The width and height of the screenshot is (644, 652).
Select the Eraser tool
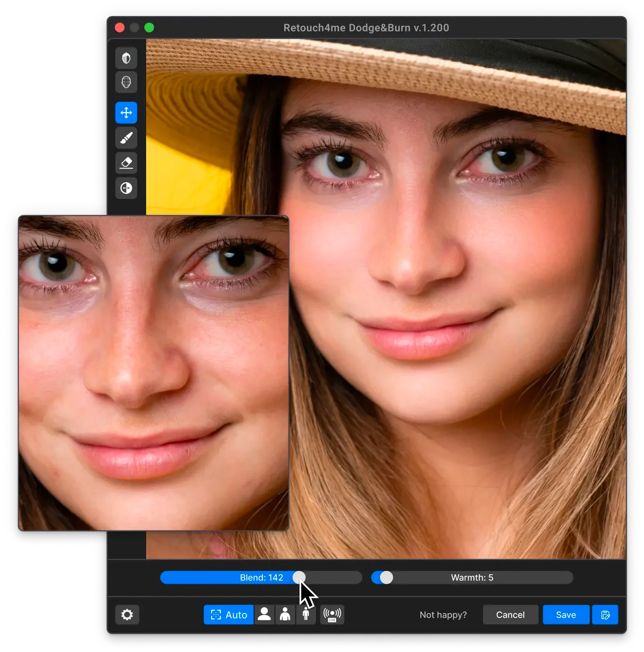126,163
